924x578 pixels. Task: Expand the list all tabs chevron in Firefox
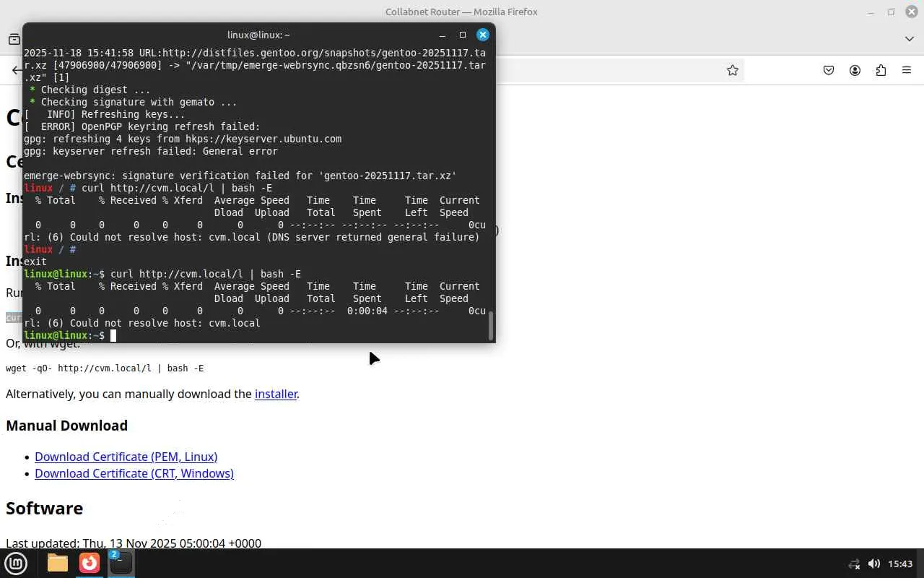click(x=910, y=39)
